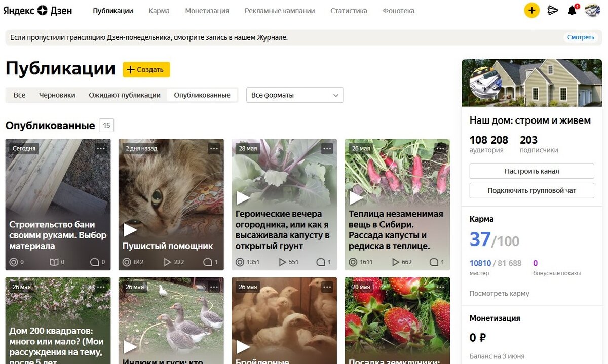The image size is (608, 364).
Task: Open the Монетизация navigation item
Action: pos(207,11)
